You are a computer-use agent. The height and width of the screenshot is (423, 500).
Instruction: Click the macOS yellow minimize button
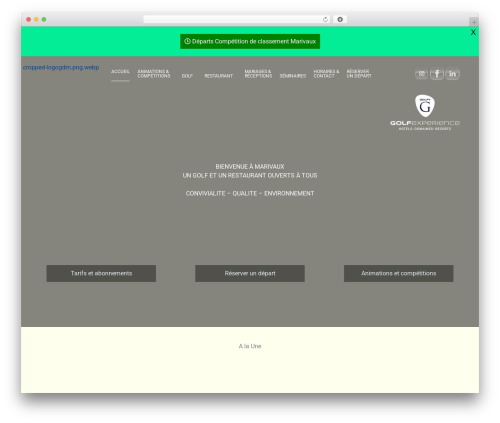(36, 19)
